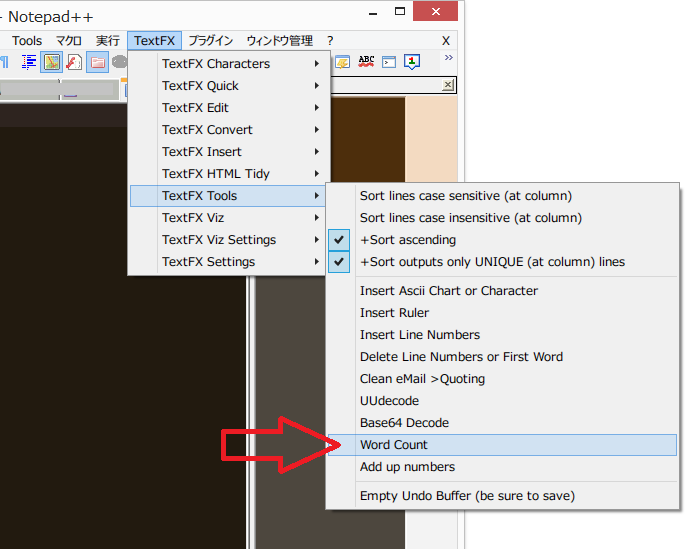Click the spell-check ABC toolbar icon

point(366,61)
